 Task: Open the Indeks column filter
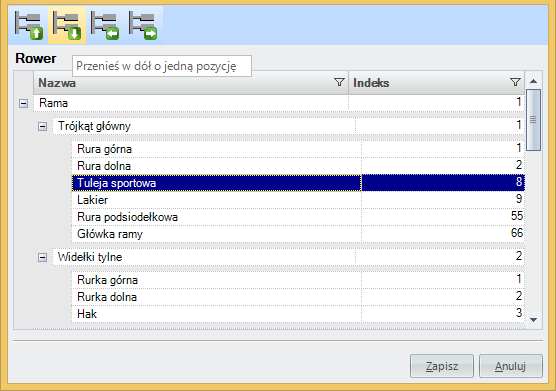tap(515, 82)
